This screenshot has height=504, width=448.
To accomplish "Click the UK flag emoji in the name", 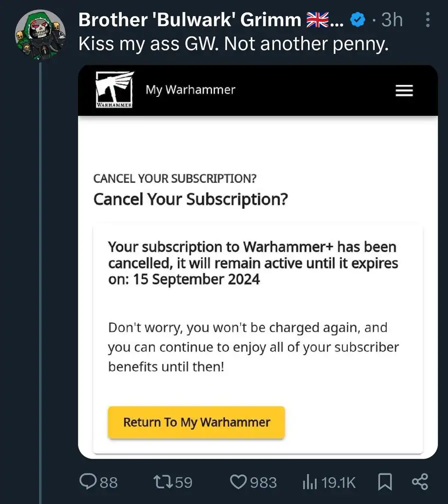I will (x=317, y=20).
